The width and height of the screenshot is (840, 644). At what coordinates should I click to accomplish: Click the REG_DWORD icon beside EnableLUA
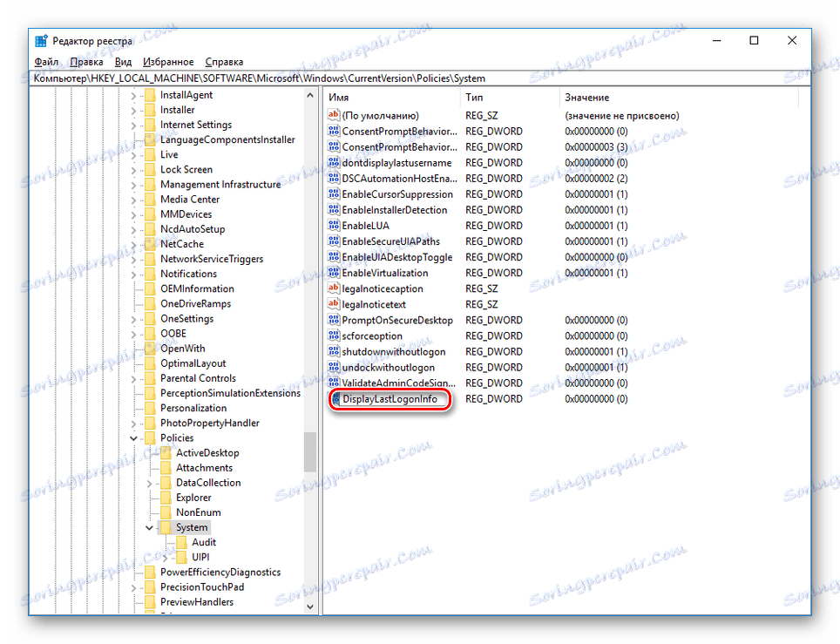(335, 225)
